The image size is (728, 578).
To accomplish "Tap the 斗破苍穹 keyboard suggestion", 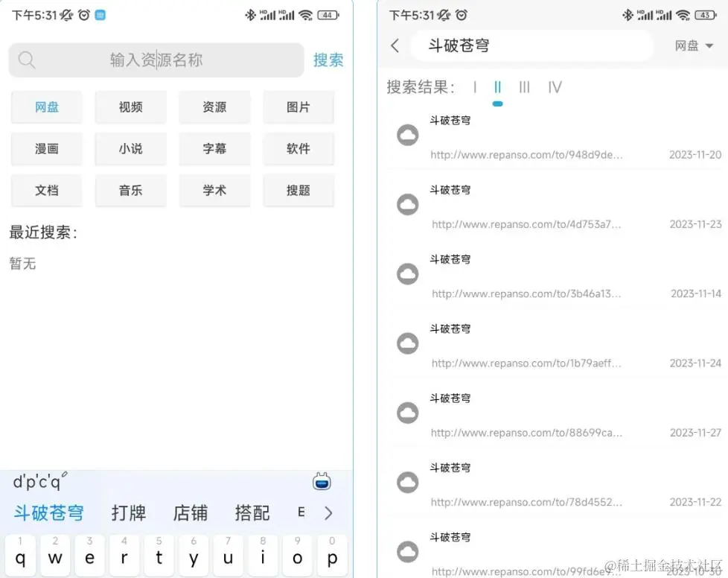I will pos(48,512).
